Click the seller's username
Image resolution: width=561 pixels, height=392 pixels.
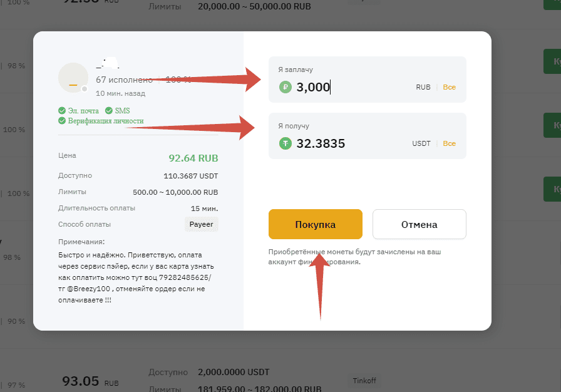point(107,63)
